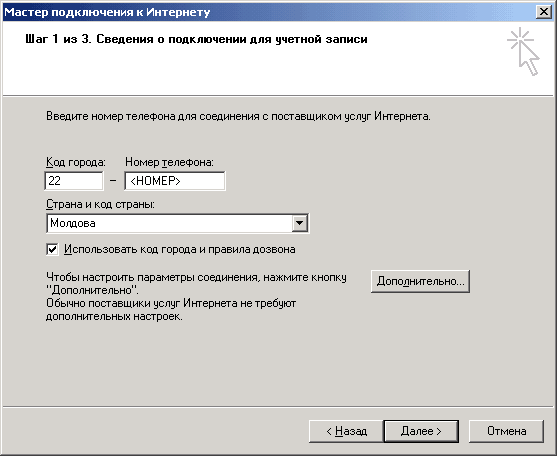Toggle via 'Использовать код города и правила дозвона' label
The width and height of the screenshot is (557, 456).
[180, 249]
